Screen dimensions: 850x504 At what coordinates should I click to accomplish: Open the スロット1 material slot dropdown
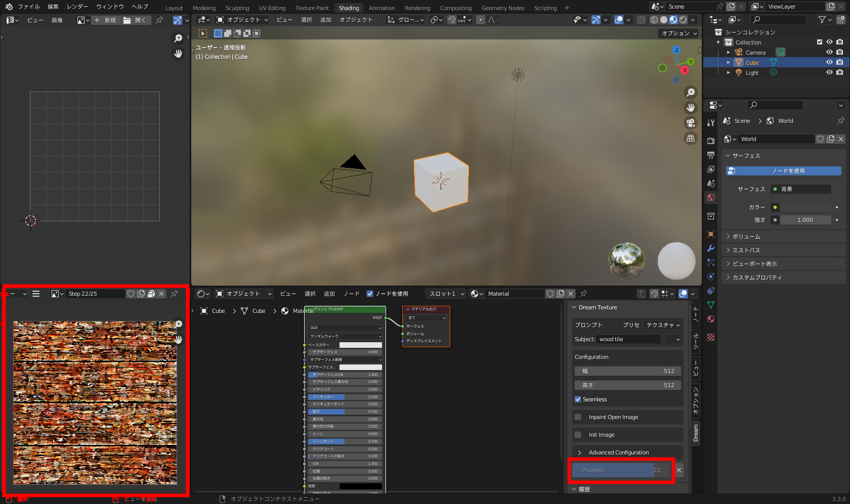tap(446, 294)
